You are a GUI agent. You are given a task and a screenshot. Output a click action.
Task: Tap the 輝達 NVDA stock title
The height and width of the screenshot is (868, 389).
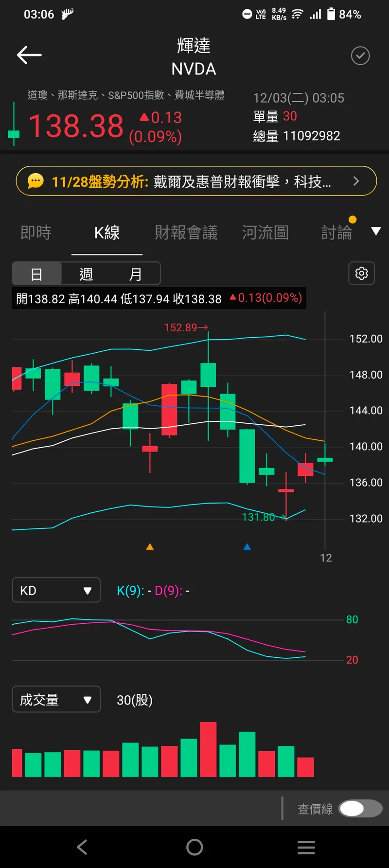(194, 57)
